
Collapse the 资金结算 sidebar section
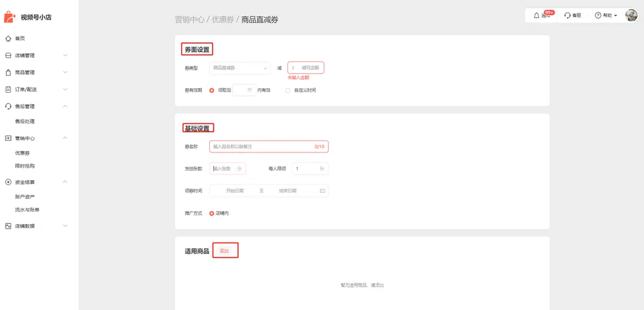(65, 182)
